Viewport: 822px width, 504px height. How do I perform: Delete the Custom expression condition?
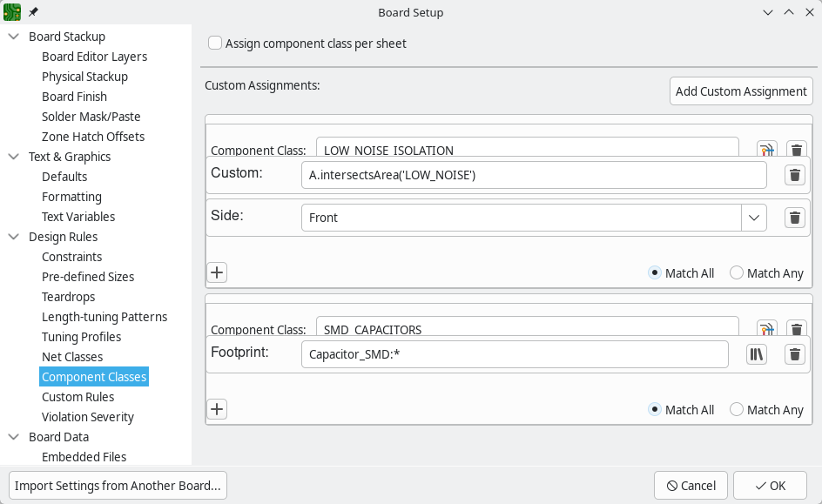[794, 174]
